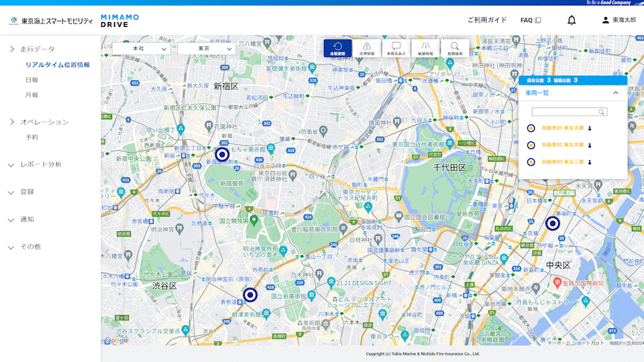Click 自動車02 東京次郎 in vehicle list
Viewport: 644px width, 362px height.
pyautogui.click(x=562, y=145)
